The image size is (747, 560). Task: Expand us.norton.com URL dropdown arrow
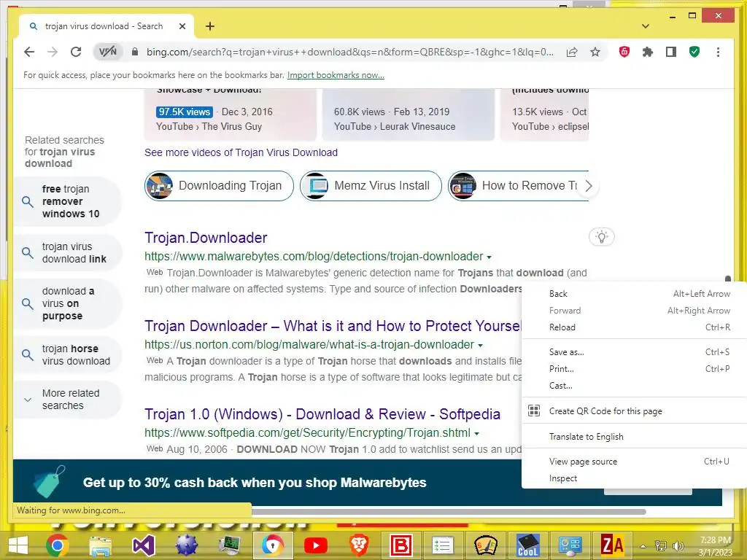[480, 345]
